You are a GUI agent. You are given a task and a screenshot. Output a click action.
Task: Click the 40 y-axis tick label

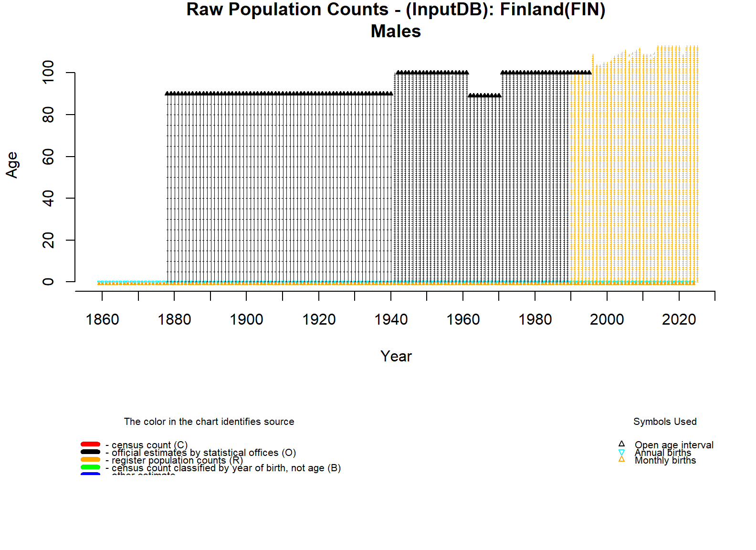[x=48, y=198]
